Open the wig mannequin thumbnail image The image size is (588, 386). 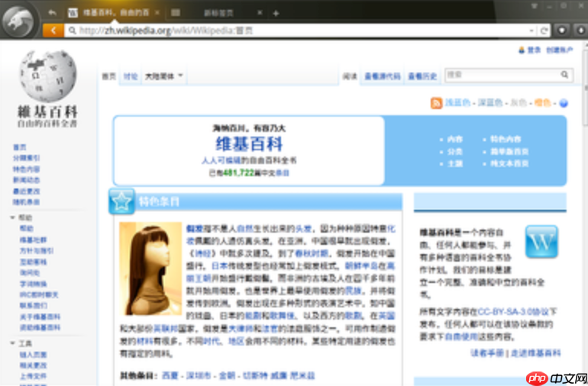pos(150,269)
